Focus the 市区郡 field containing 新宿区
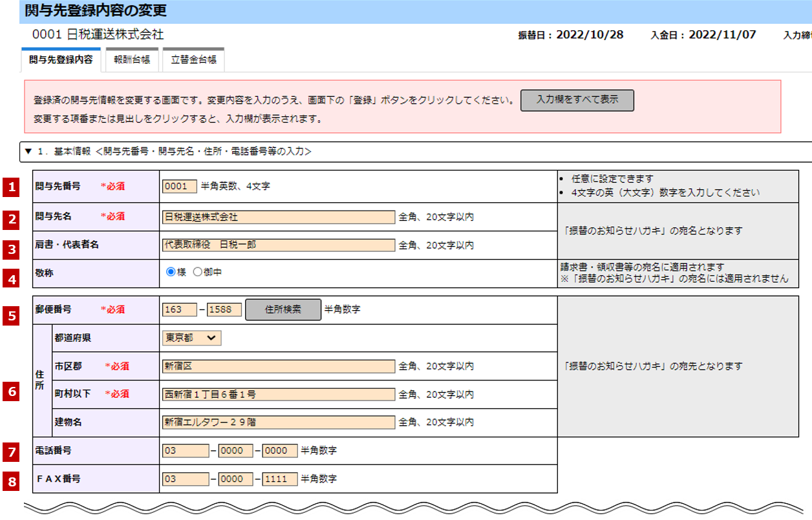 (278, 366)
